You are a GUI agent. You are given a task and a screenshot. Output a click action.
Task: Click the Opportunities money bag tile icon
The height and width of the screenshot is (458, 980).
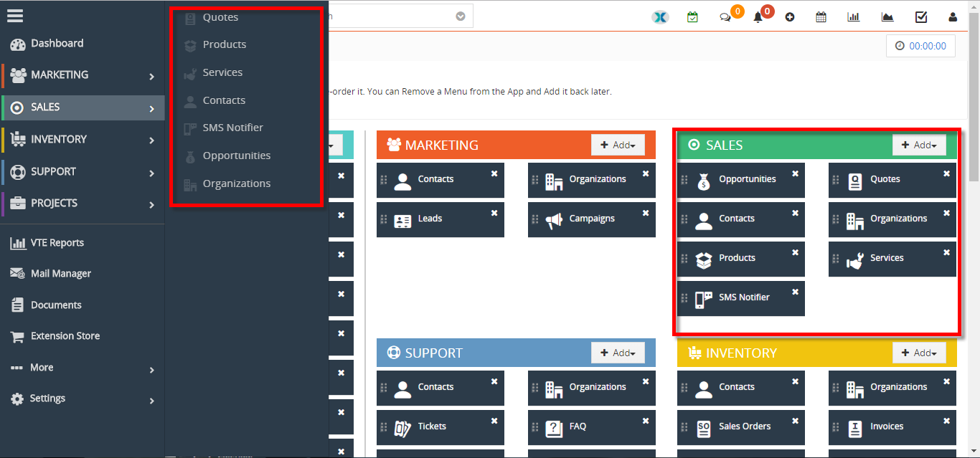[x=704, y=182]
